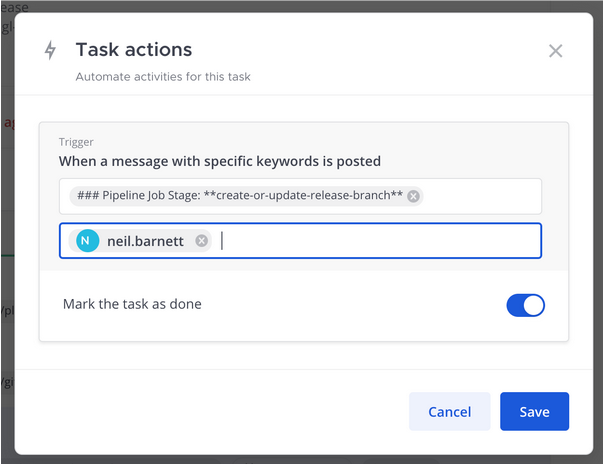Click the 'Automate activities for this task' subtitle
The height and width of the screenshot is (464, 604).
tap(163, 76)
